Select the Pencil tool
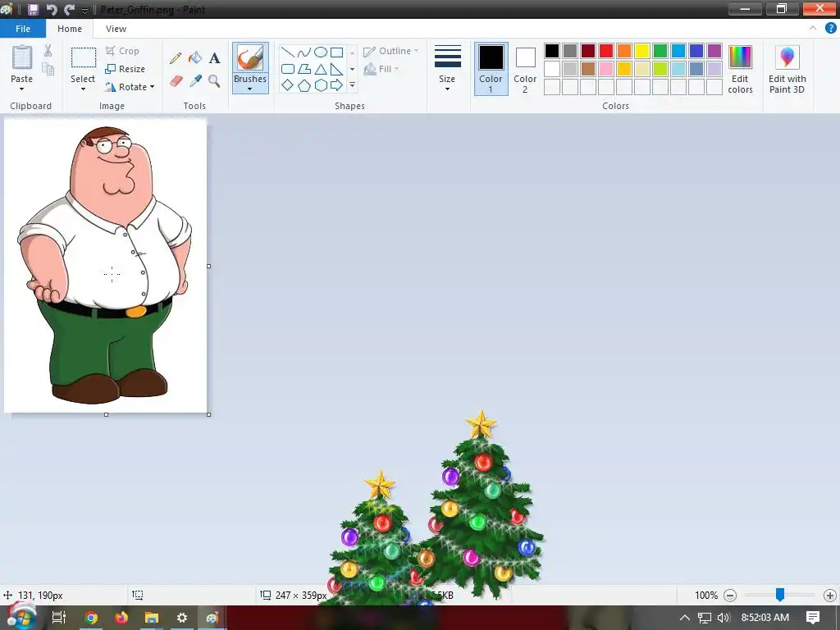840x630 pixels. pos(176,58)
